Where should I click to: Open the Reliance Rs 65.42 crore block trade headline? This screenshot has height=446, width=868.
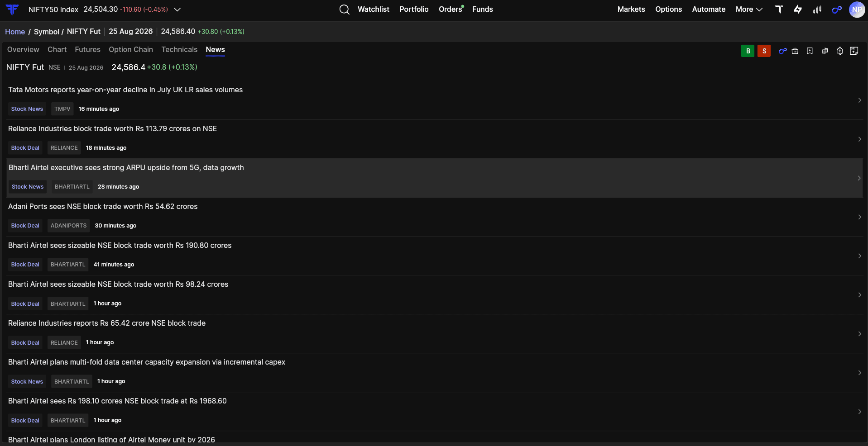(x=107, y=323)
